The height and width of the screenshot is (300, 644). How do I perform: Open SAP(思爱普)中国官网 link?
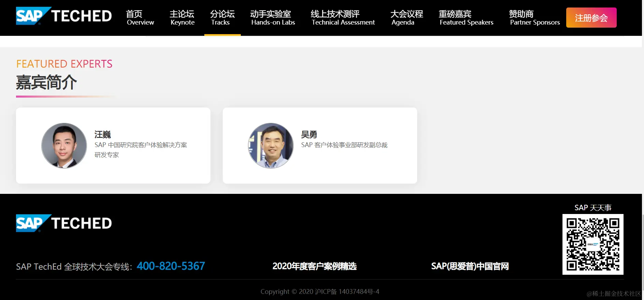[470, 266]
